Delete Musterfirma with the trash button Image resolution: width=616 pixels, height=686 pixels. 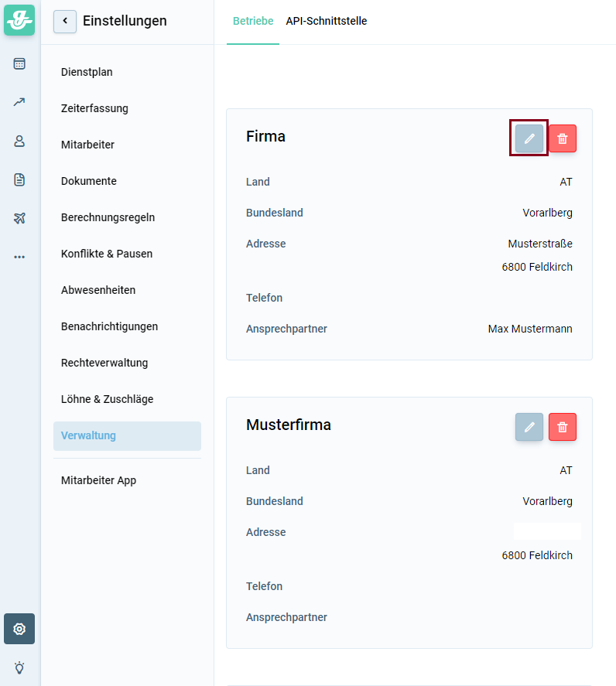tap(563, 427)
